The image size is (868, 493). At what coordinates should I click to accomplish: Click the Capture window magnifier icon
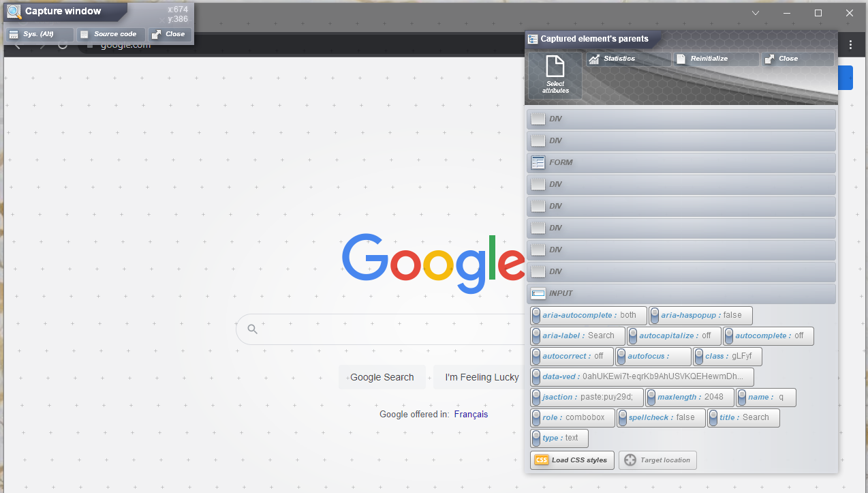[14, 12]
